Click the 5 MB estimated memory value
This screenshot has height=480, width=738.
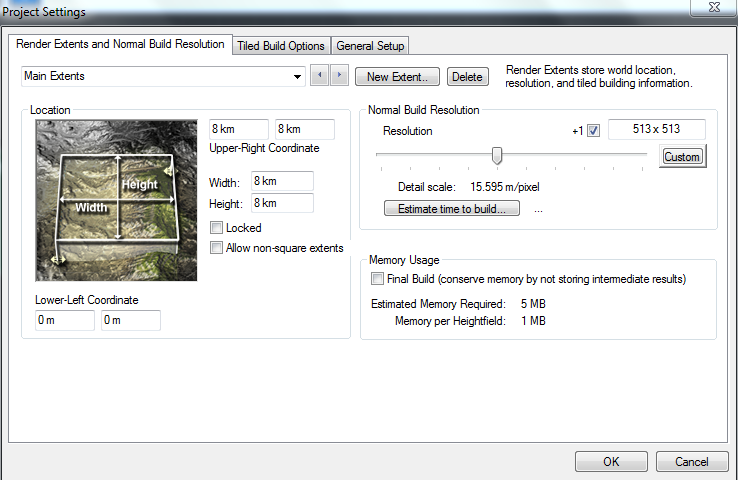(533, 304)
